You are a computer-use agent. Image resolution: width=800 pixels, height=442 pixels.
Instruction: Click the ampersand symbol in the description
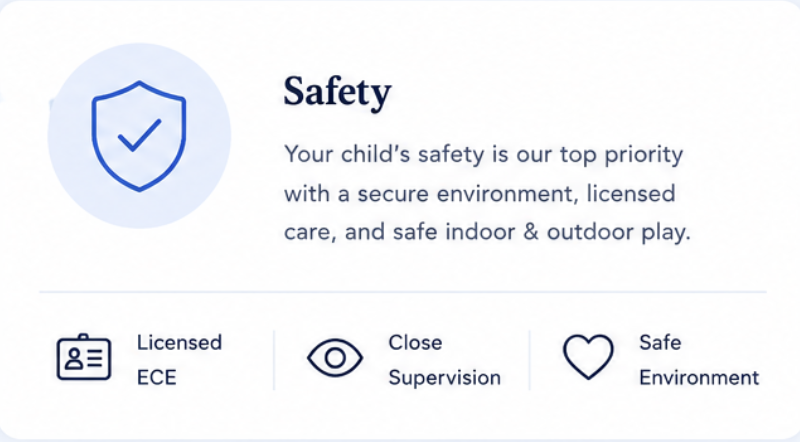click(x=531, y=232)
